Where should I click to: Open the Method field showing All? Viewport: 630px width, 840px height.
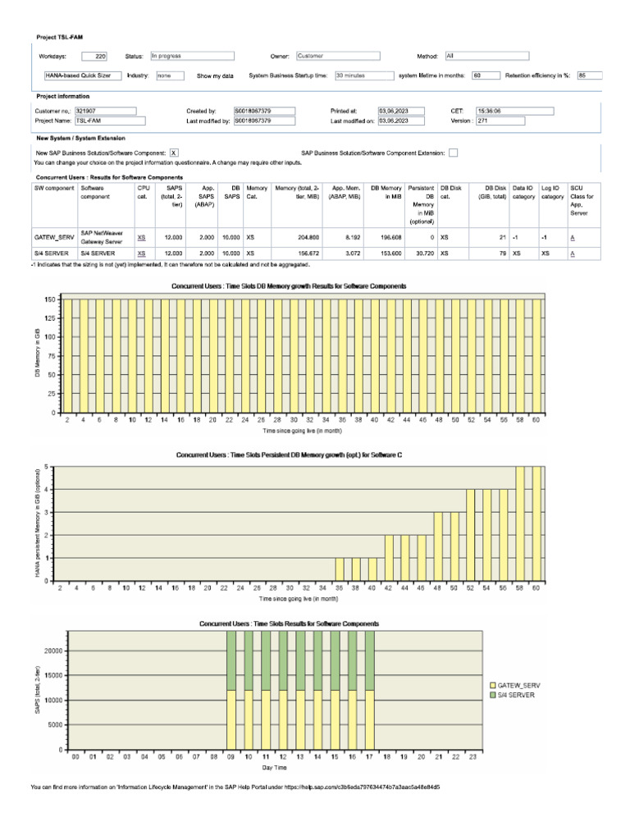tap(487, 56)
